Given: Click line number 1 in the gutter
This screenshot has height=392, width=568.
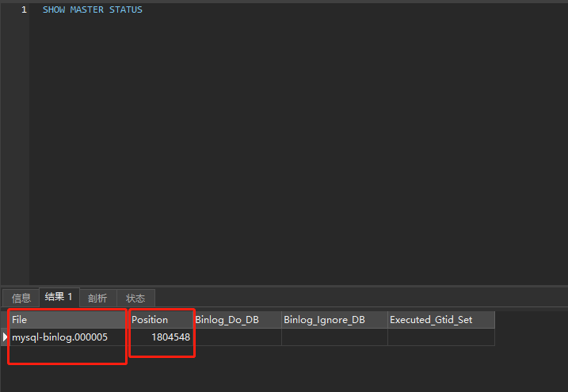Looking at the screenshot, I should 24,10.
